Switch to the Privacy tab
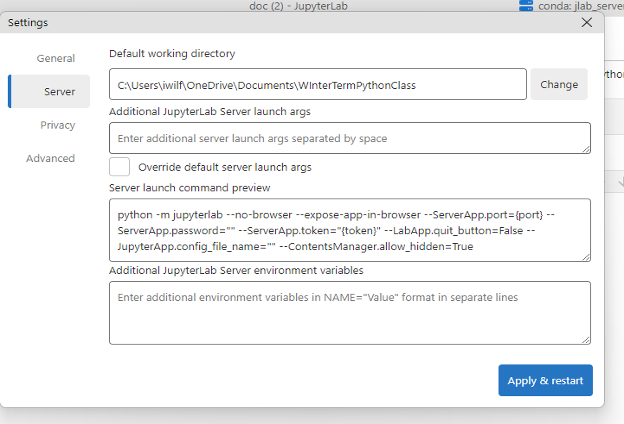Image resolution: width=624 pixels, height=424 pixels. [57, 125]
